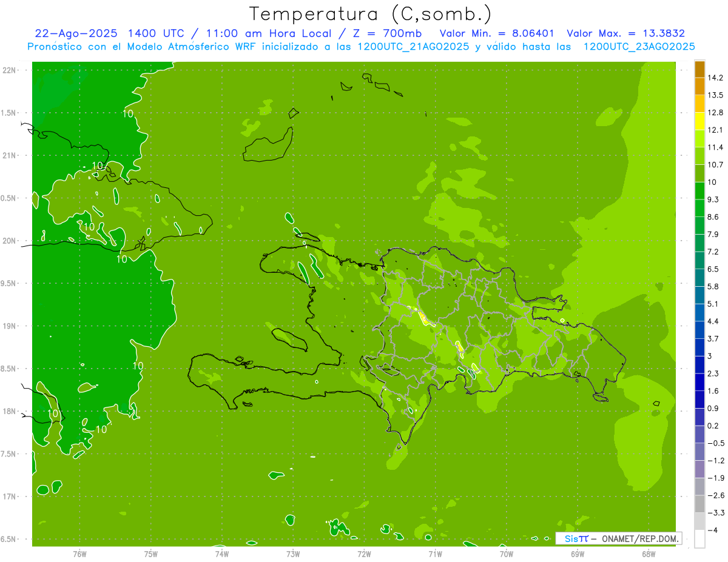728x562 pixels.
Task: Click the latitude label "21N"
Action: point(9,155)
